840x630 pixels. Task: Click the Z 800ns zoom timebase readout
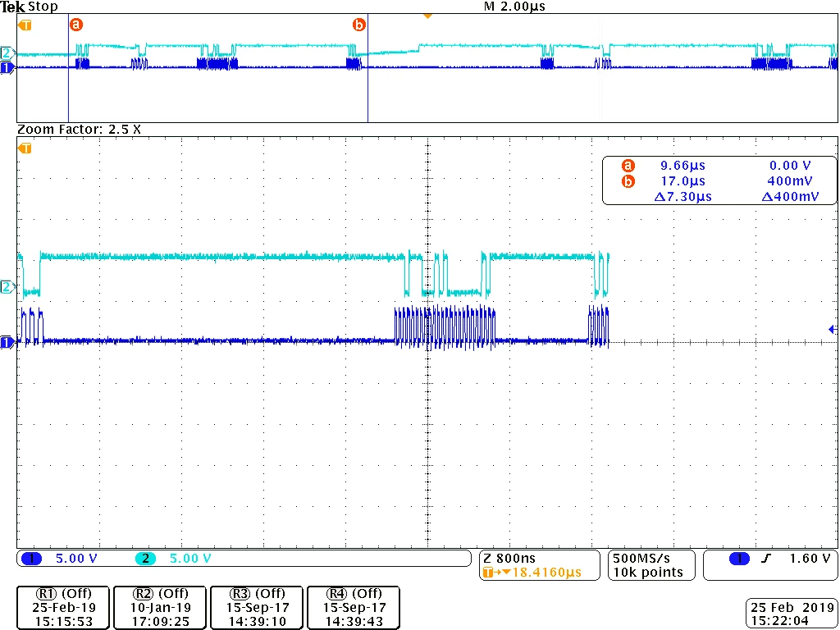(x=509, y=559)
